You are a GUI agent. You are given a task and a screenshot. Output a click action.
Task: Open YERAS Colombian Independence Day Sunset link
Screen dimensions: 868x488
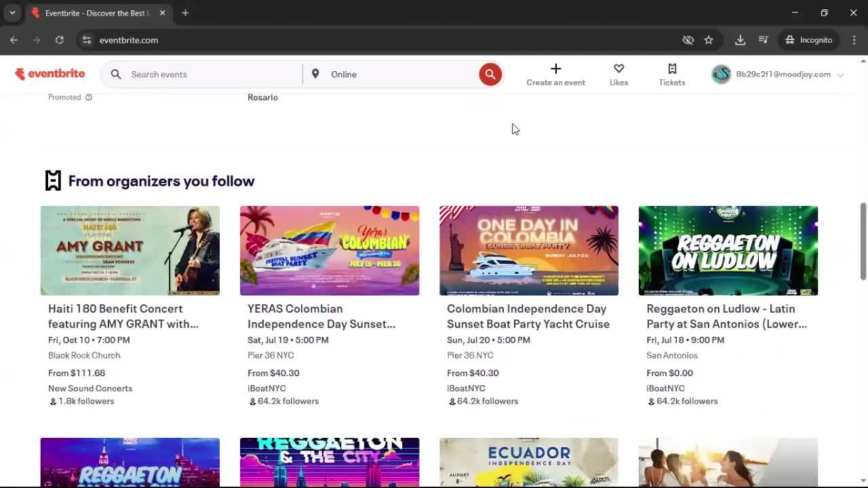coord(321,317)
